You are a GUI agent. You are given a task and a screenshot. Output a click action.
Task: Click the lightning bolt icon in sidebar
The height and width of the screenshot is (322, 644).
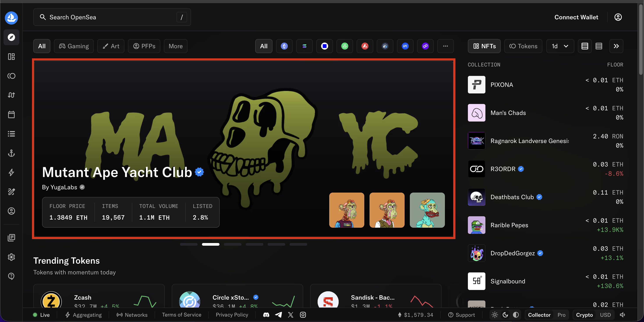[x=11, y=172]
